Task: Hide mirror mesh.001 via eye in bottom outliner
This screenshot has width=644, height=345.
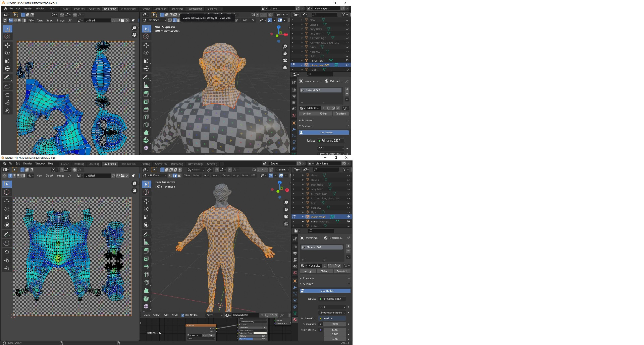Action: click(x=348, y=221)
